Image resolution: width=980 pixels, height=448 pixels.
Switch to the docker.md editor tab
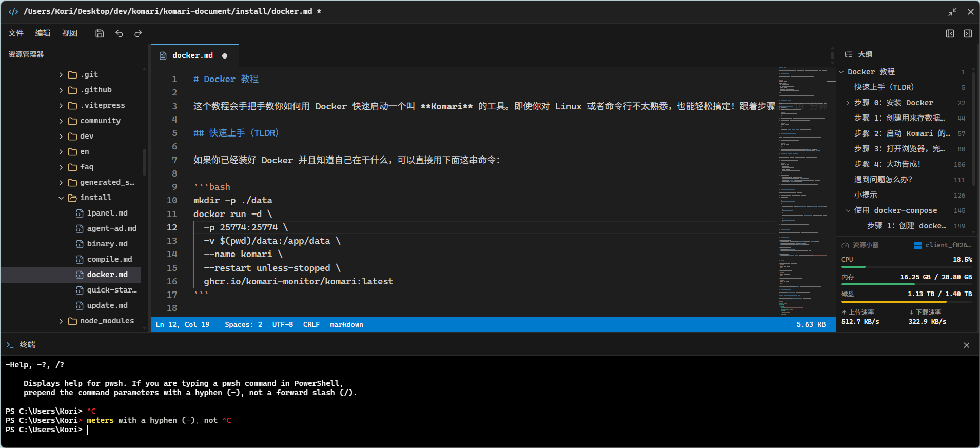[x=195, y=55]
